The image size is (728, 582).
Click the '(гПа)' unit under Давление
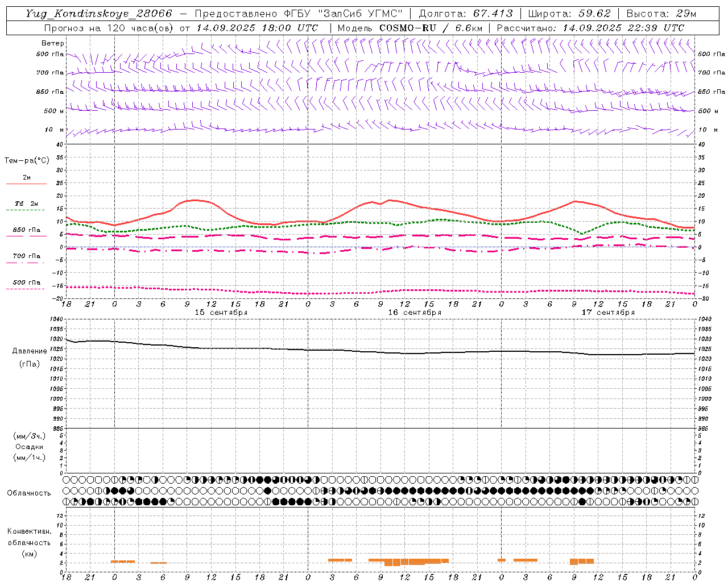pos(29,364)
